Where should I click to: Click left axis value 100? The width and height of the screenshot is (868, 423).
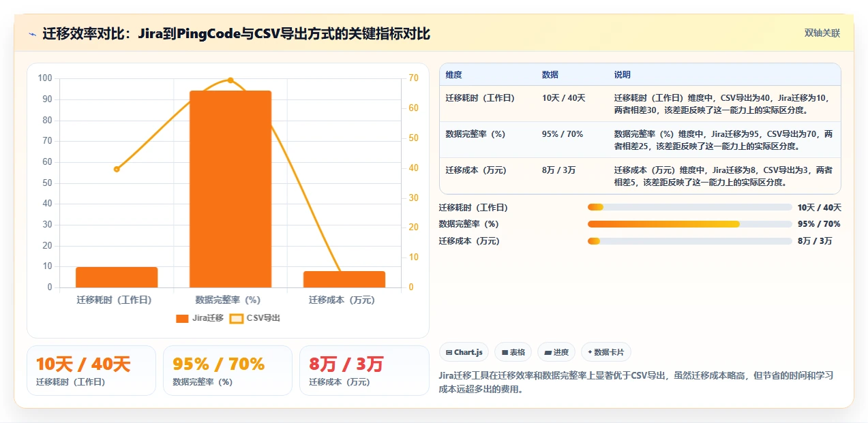[x=45, y=78]
